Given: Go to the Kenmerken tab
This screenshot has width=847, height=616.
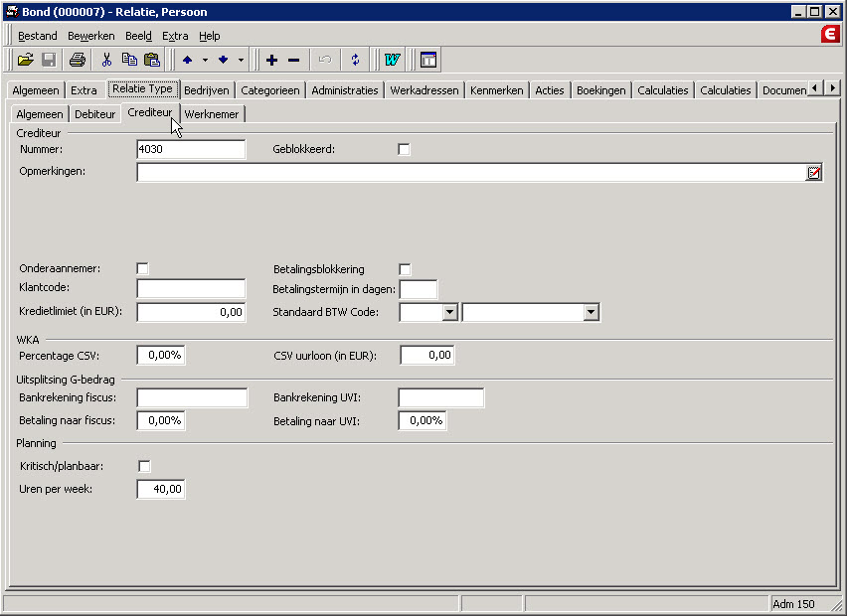Looking at the screenshot, I should [496, 90].
